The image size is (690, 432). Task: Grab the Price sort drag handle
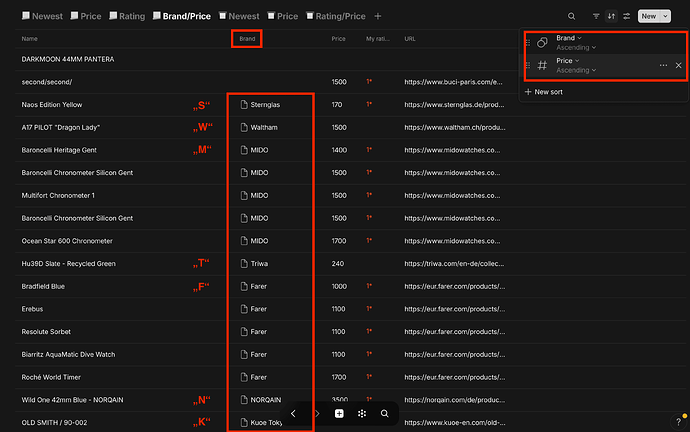click(528, 66)
